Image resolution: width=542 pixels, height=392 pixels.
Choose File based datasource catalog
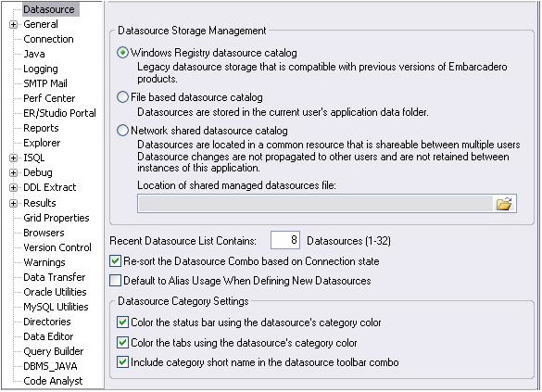click(122, 97)
